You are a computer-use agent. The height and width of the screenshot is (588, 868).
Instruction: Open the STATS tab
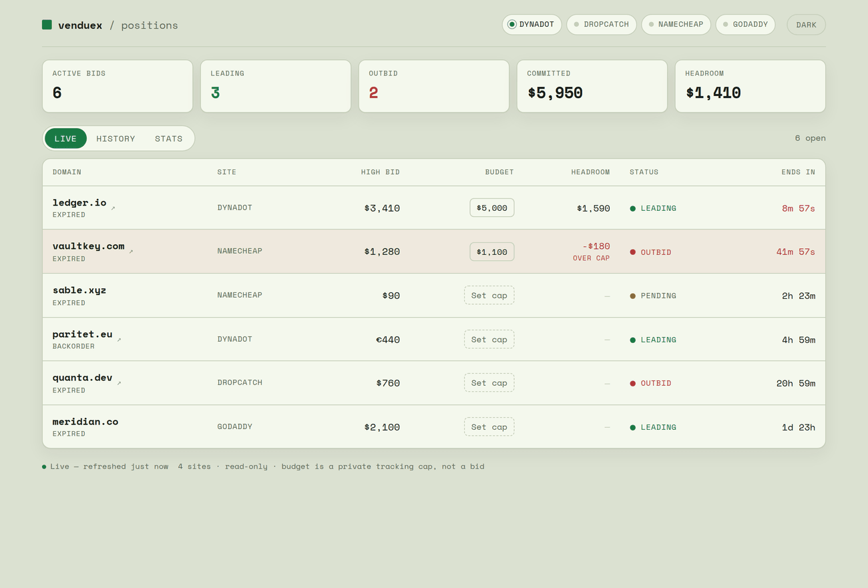[168, 138]
